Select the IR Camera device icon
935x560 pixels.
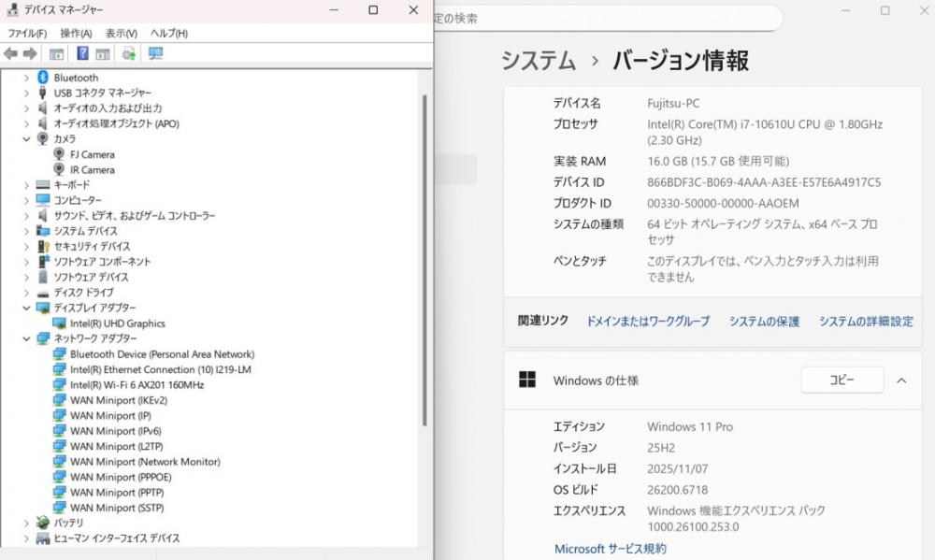tap(59, 169)
